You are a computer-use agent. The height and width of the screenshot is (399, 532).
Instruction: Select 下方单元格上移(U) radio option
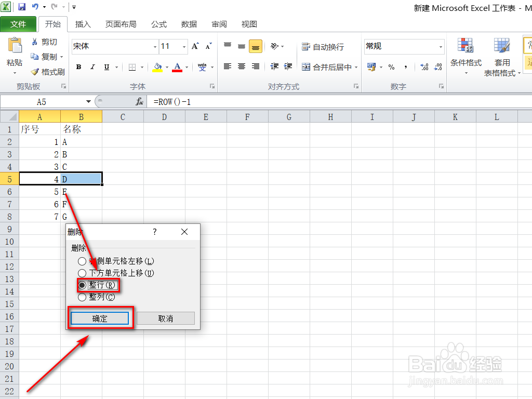click(x=116, y=273)
